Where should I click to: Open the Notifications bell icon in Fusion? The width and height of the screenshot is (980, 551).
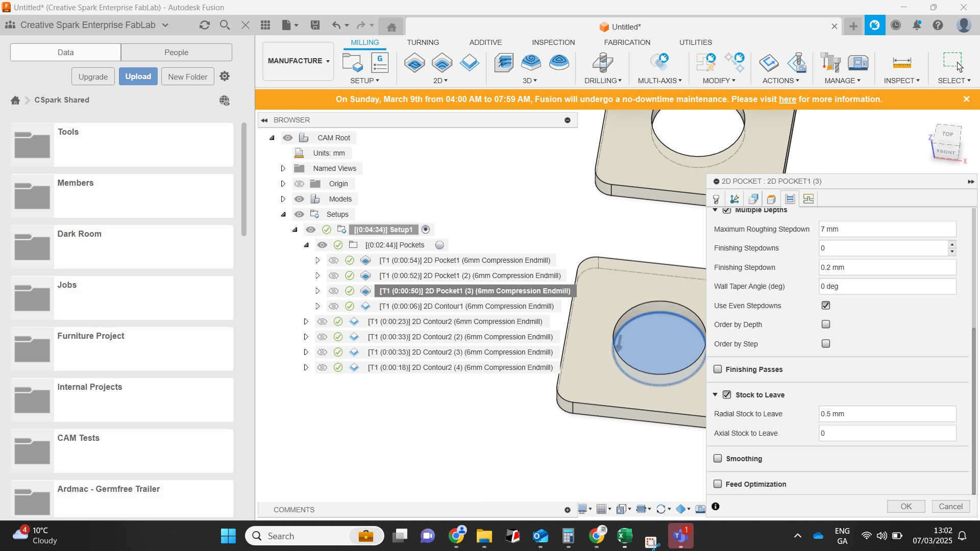point(917,25)
